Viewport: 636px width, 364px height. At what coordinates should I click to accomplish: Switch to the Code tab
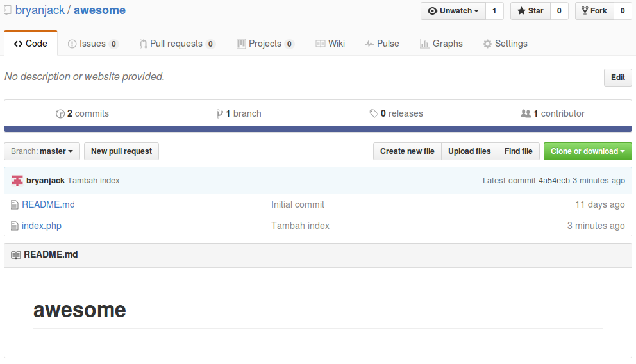coord(30,44)
